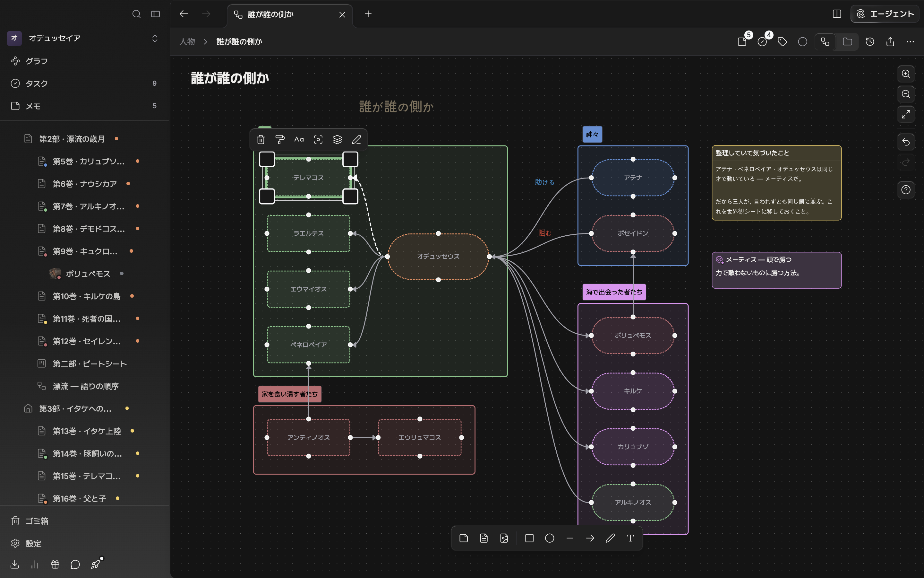Select the 誰が誰の側か tab

(289, 14)
